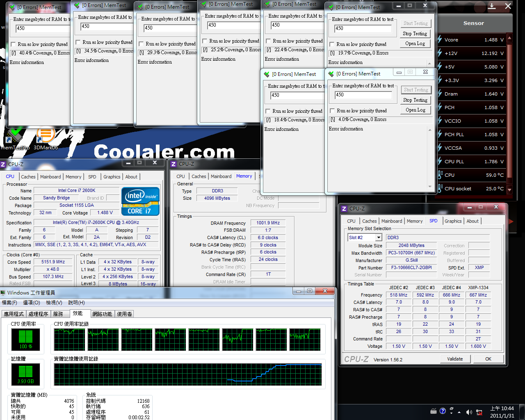
Task: Click Stop Testing in the 4.0% coverage MemTest
Action: pos(415,100)
